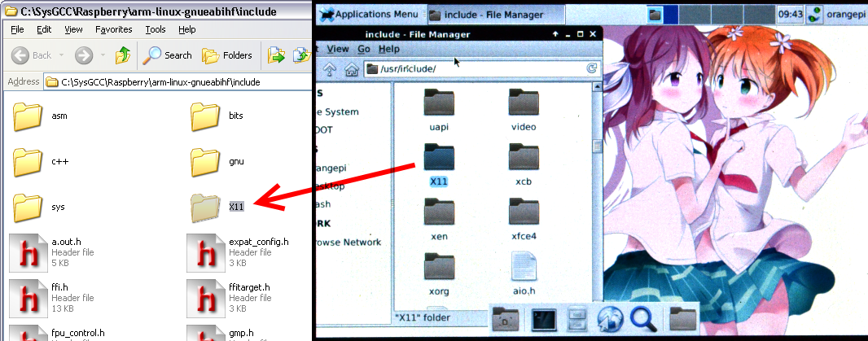Screen dimensions: 868x341
Task: Toggle the Folders pane in Windows Explorer
Action: point(227,55)
